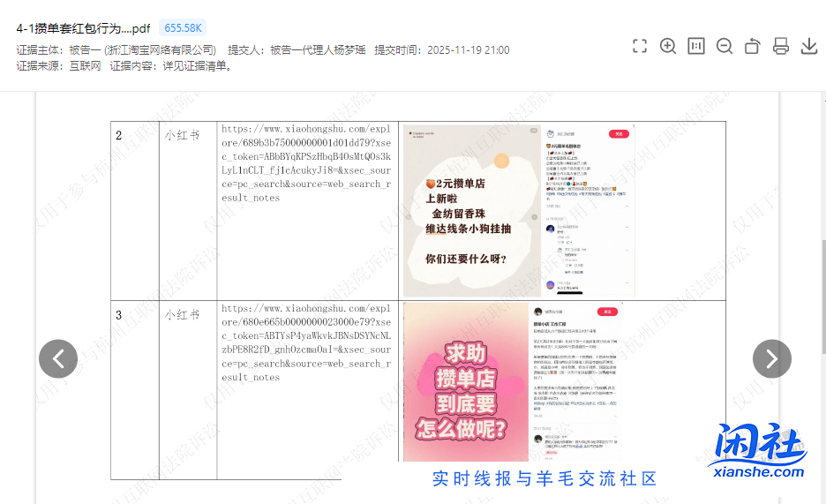The image size is (826, 504).
Task: Enter fullscreen view of the PDF
Action: coord(640,47)
